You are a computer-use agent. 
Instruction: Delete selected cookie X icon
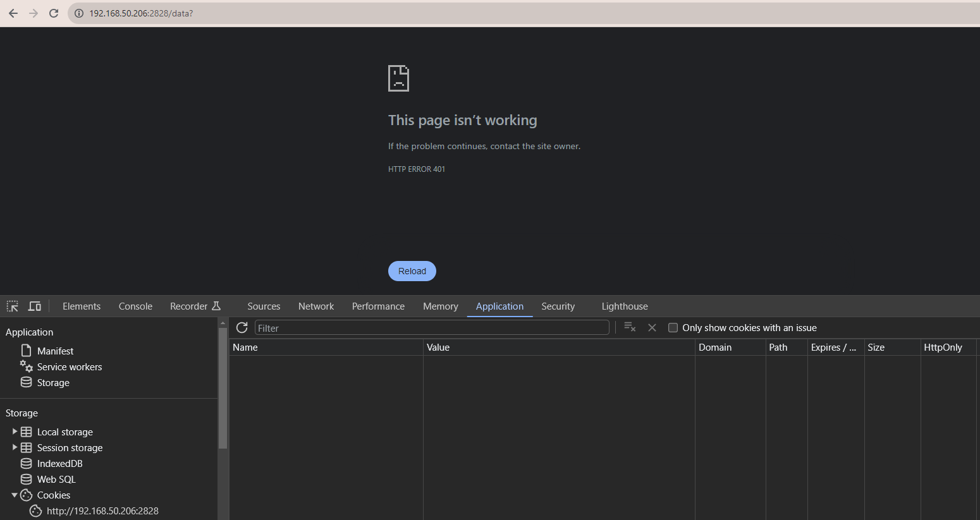652,328
